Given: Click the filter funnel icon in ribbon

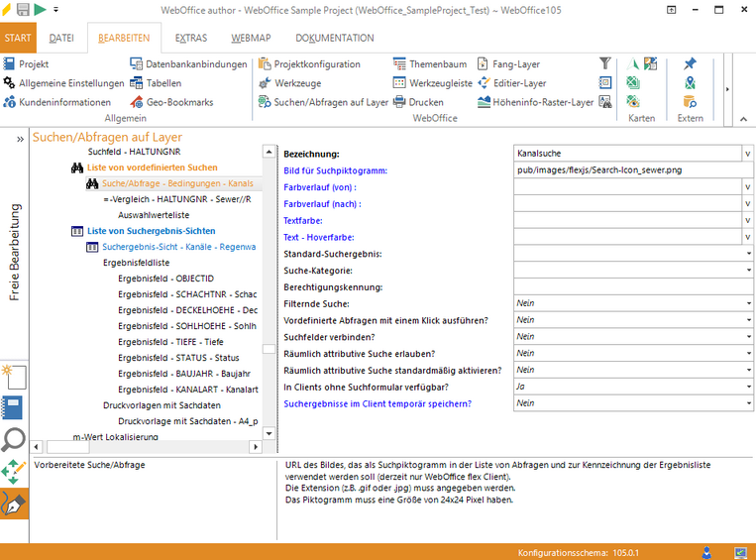Looking at the screenshot, I should pos(605,63).
